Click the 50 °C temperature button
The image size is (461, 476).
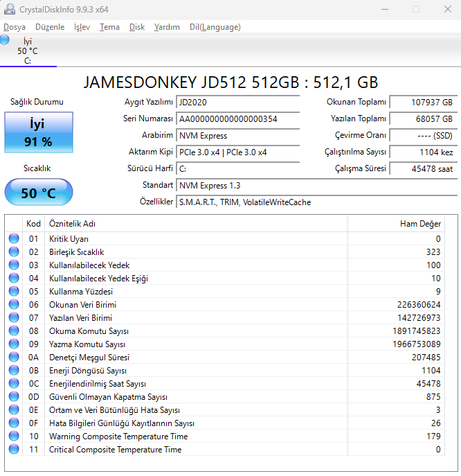39,192
